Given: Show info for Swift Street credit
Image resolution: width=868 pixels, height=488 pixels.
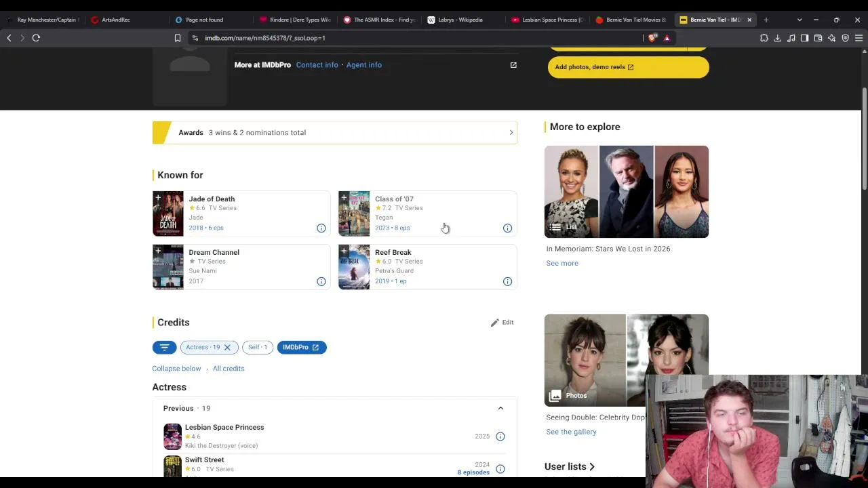Looking at the screenshot, I should click(x=500, y=469).
